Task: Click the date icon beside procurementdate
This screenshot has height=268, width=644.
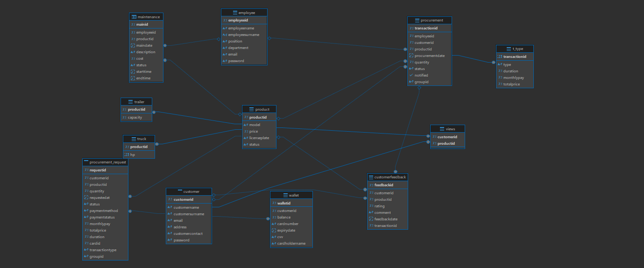Action: tap(411, 56)
